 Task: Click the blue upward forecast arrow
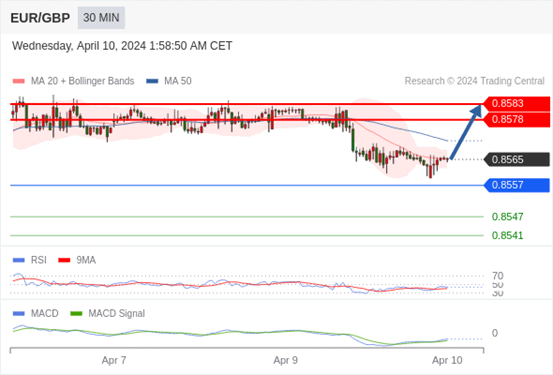click(466, 131)
